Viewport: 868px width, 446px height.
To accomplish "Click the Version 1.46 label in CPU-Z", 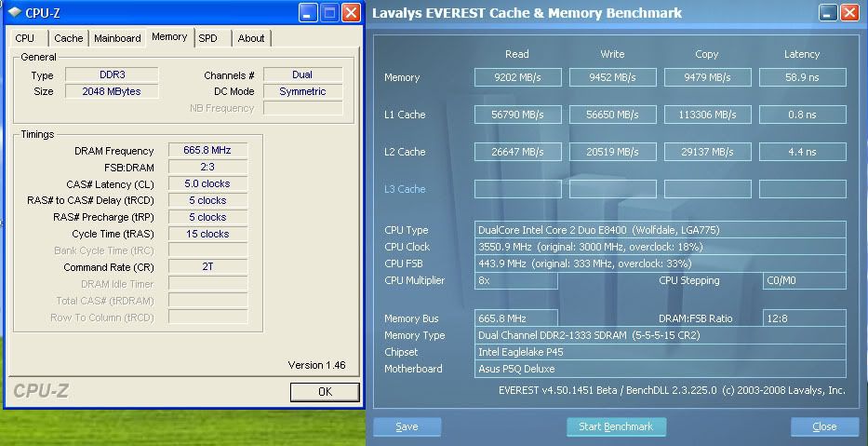I will pos(316,365).
